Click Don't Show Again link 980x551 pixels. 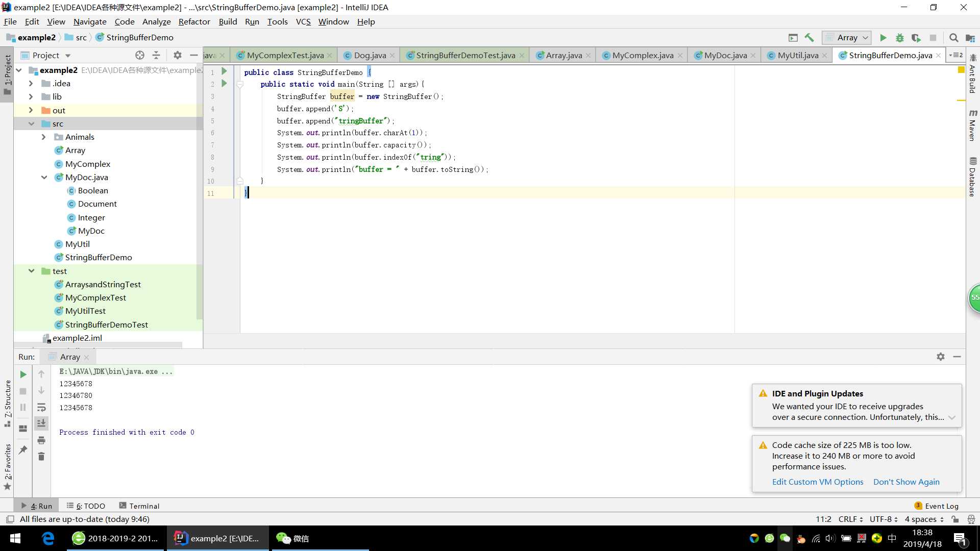coord(906,482)
